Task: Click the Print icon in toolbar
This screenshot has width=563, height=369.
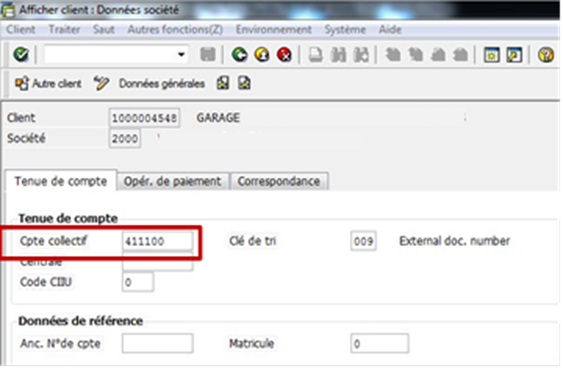Action: (316, 55)
